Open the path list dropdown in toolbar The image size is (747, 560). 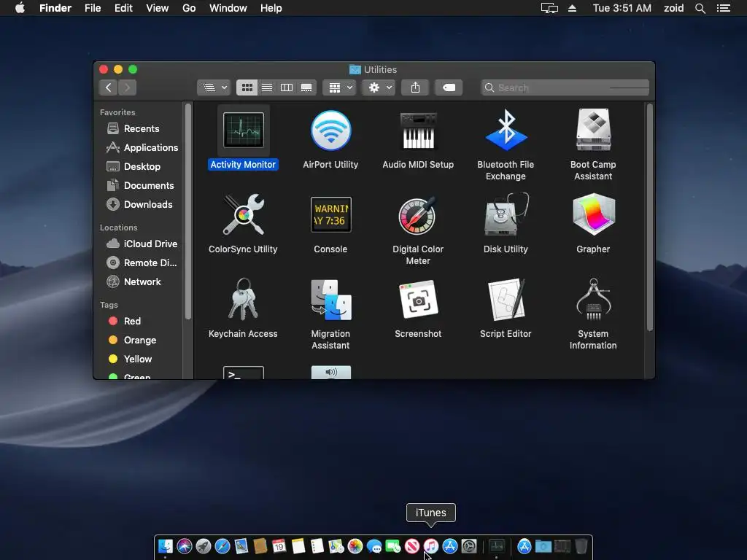click(x=214, y=87)
